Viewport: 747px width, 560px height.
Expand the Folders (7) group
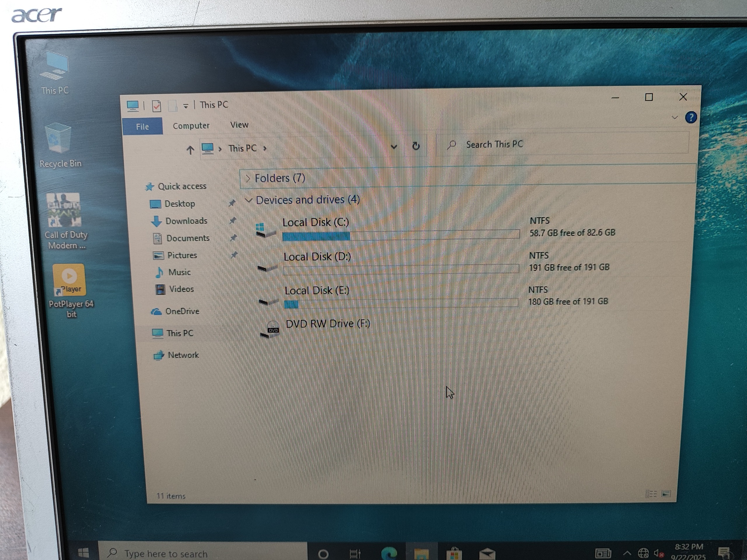(247, 178)
